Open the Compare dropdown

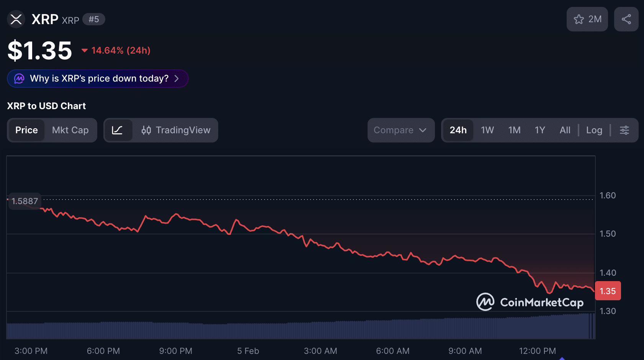pos(400,130)
